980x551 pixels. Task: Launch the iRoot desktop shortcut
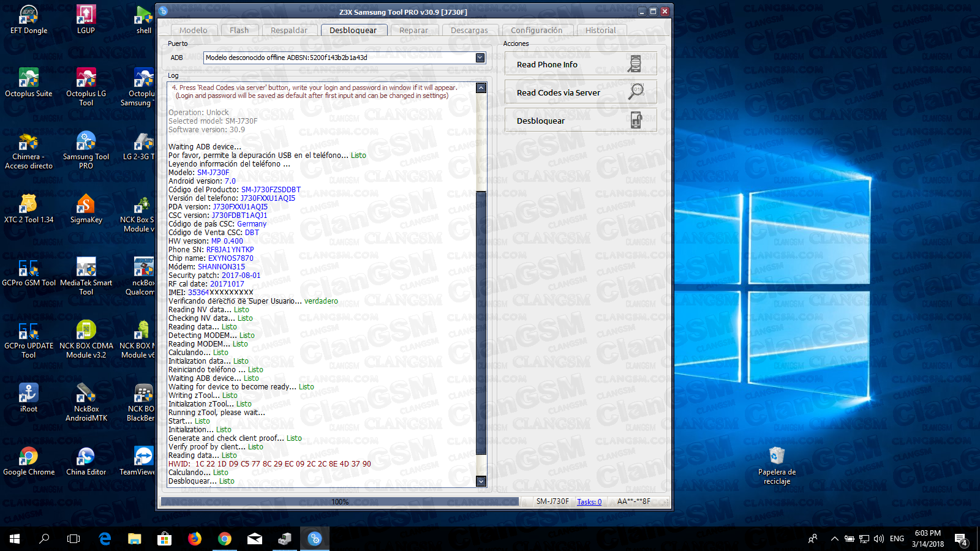(x=29, y=398)
